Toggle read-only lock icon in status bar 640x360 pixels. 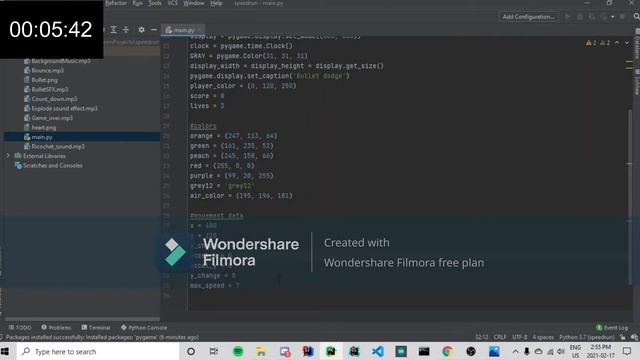[622, 337]
